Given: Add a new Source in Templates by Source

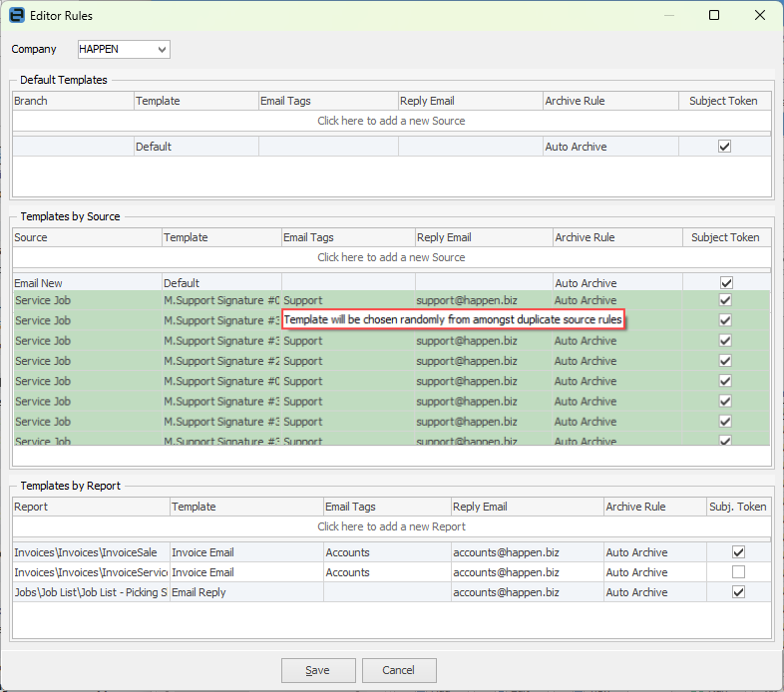Looking at the screenshot, I should [x=391, y=257].
